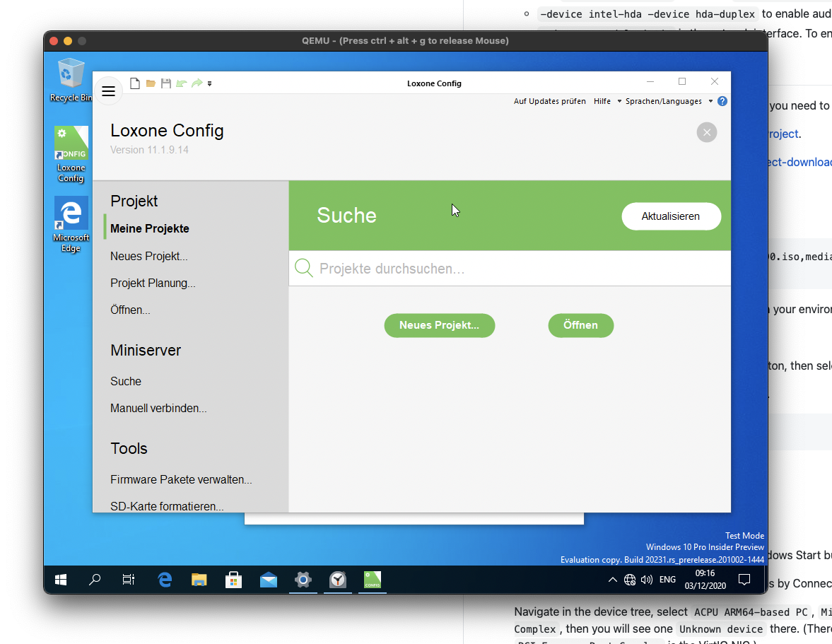Screen dimensions: 832x644
Task: Click the yellow minimize button of QEMU window
Action: tap(67, 41)
